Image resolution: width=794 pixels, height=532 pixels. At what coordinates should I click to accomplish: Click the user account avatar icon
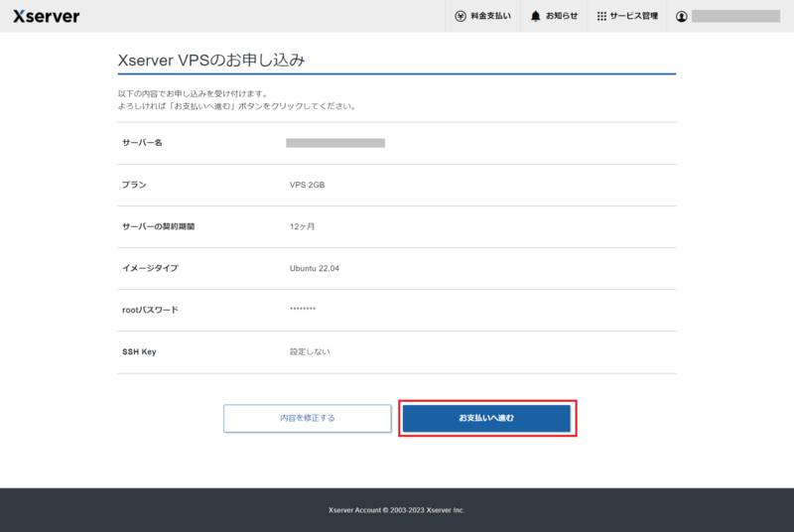click(x=682, y=16)
